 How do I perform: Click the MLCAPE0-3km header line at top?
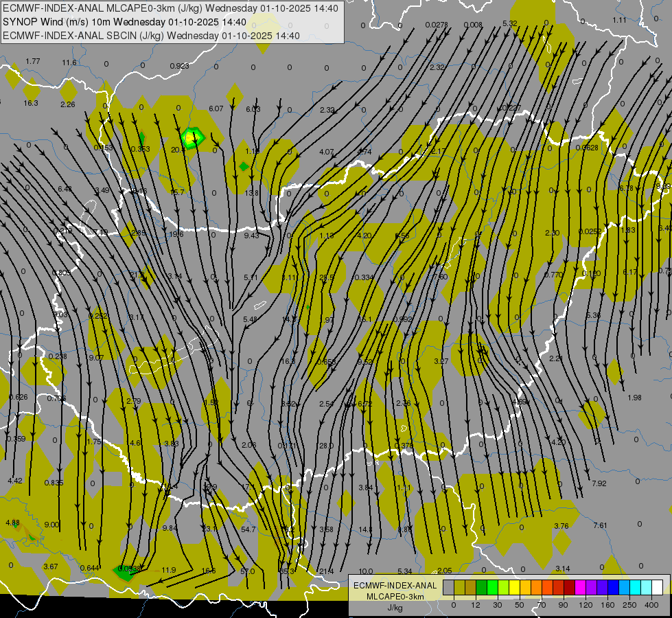click(x=170, y=8)
